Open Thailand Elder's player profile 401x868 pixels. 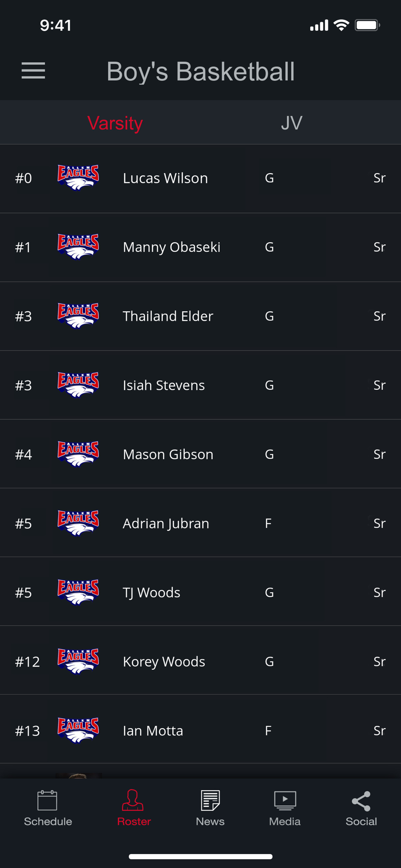(x=200, y=316)
